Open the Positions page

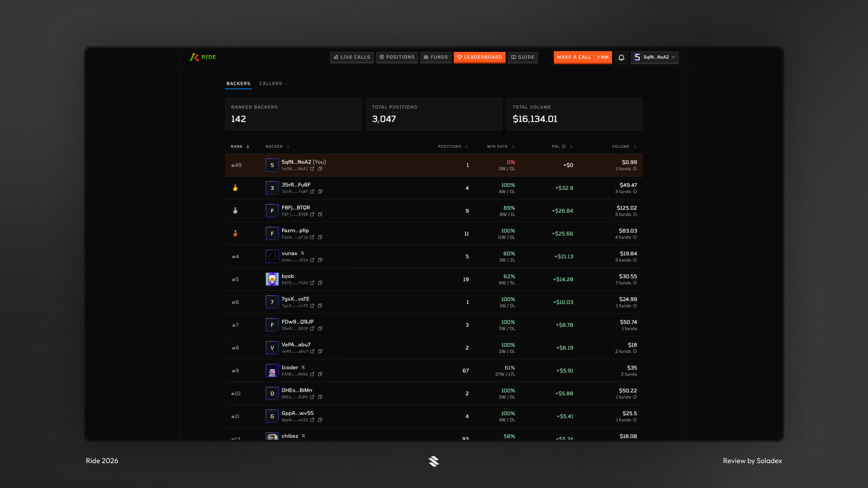coord(397,57)
